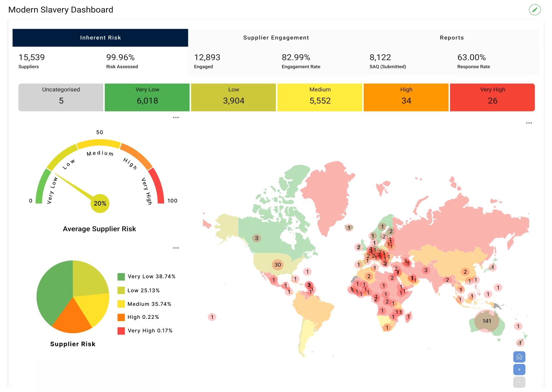Switch to the Supplier Engagement tab
This screenshot has width=552, height=392.
[276, 38]
